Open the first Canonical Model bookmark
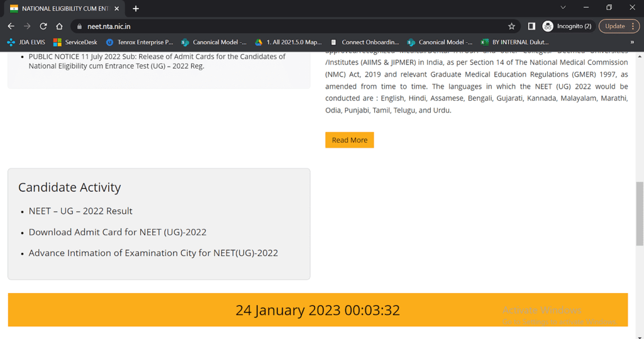 point(214,42)
